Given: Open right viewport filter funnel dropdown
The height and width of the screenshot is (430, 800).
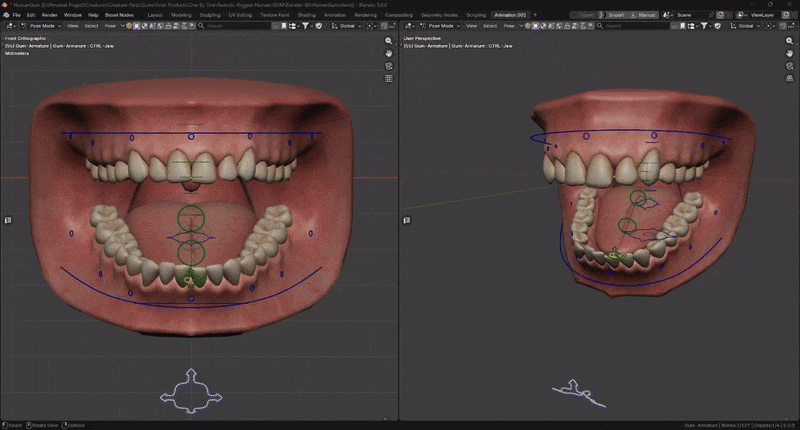Looking at the screenshot, I should [706, 26].
